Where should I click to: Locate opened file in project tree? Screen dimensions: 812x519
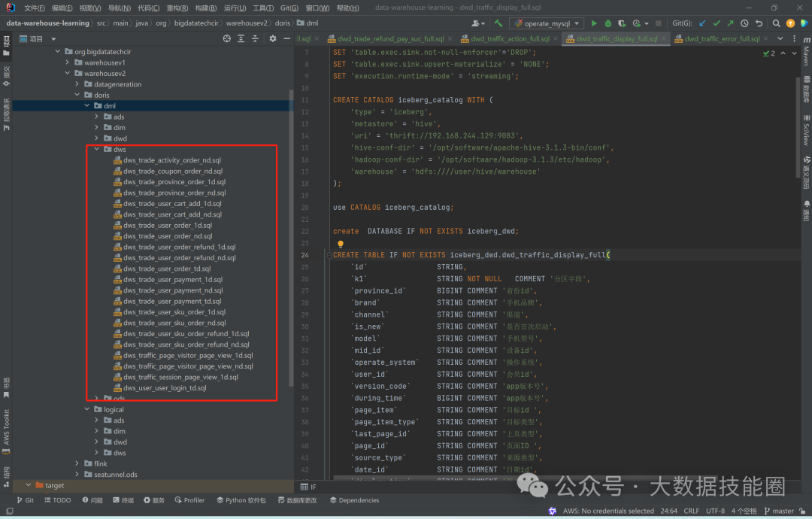227,38
